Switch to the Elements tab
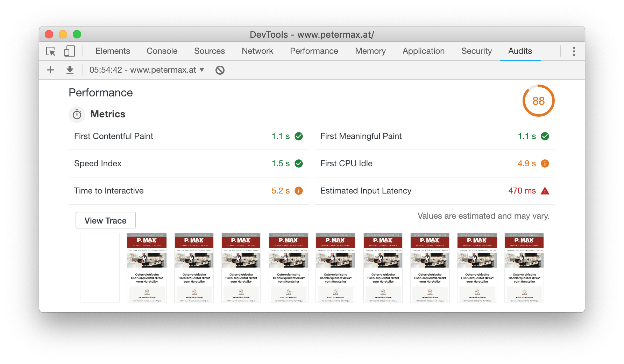The width and height of the screenshot is (624, 364). tap(113, 51)
